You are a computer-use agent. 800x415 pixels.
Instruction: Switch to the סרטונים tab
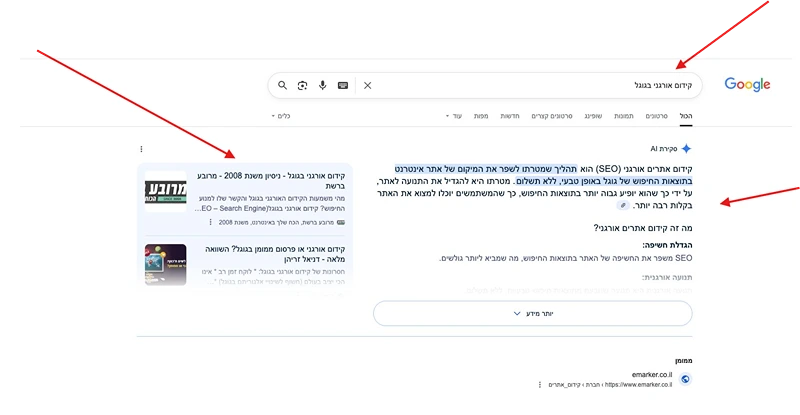pyautogui.click(x=657, y=116)
